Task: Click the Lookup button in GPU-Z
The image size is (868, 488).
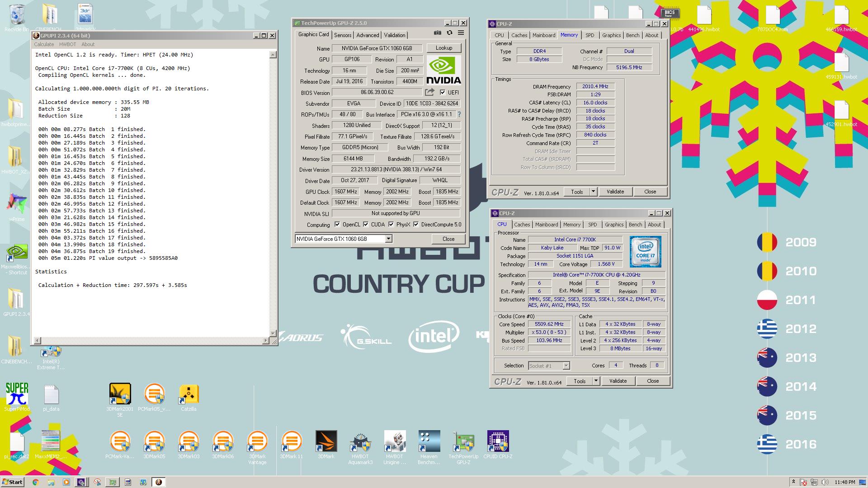Action: pos(444,48)
